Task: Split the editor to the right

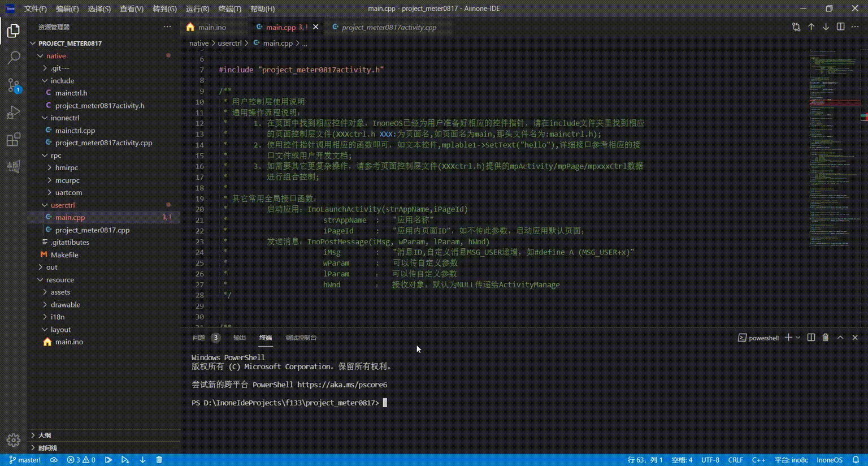Action: coord(840,27)
